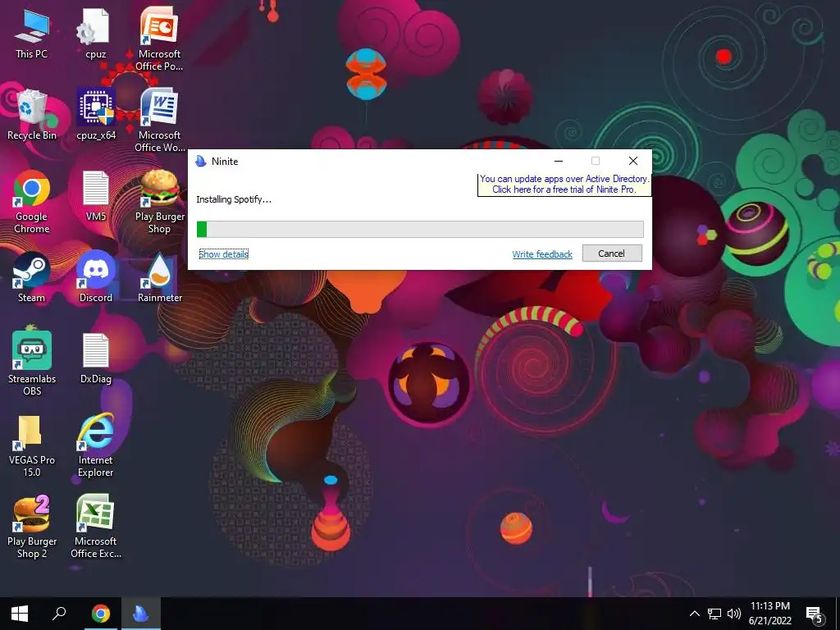Select the DxDiag text file
840x630 pixels.
pos(95,359)
